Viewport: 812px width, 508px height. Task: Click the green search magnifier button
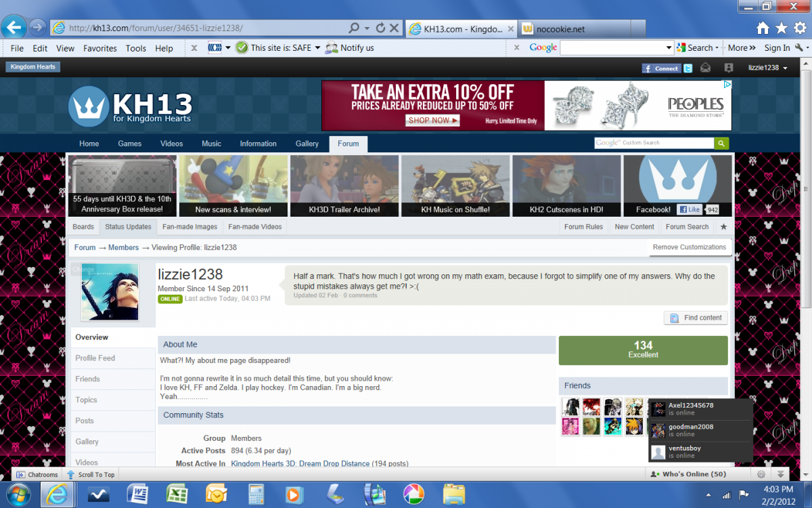click(x=721, y=143)
